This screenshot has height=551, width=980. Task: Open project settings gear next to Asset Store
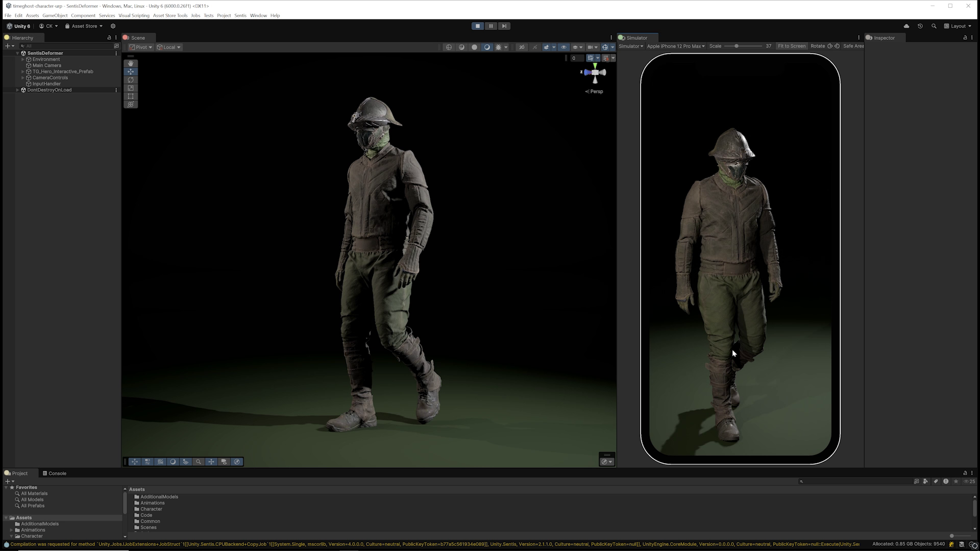pyautogui.click(x=113, y=26)
